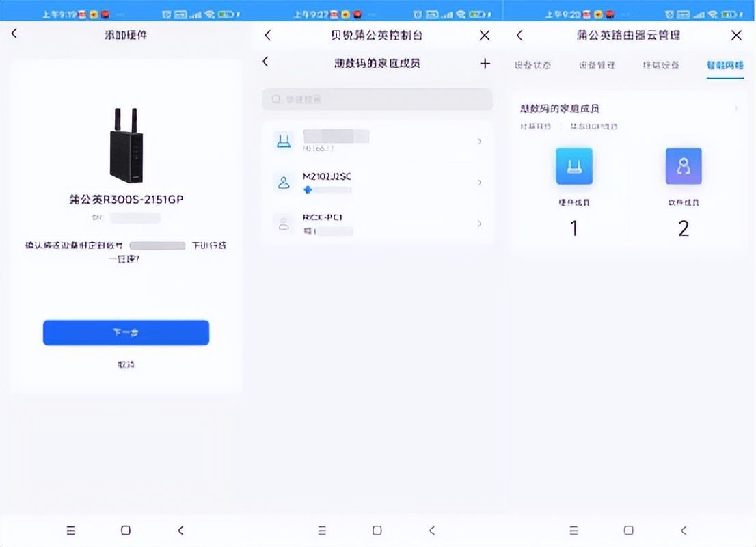Open the blue 硬件成员 router icon

coord(573,166)
